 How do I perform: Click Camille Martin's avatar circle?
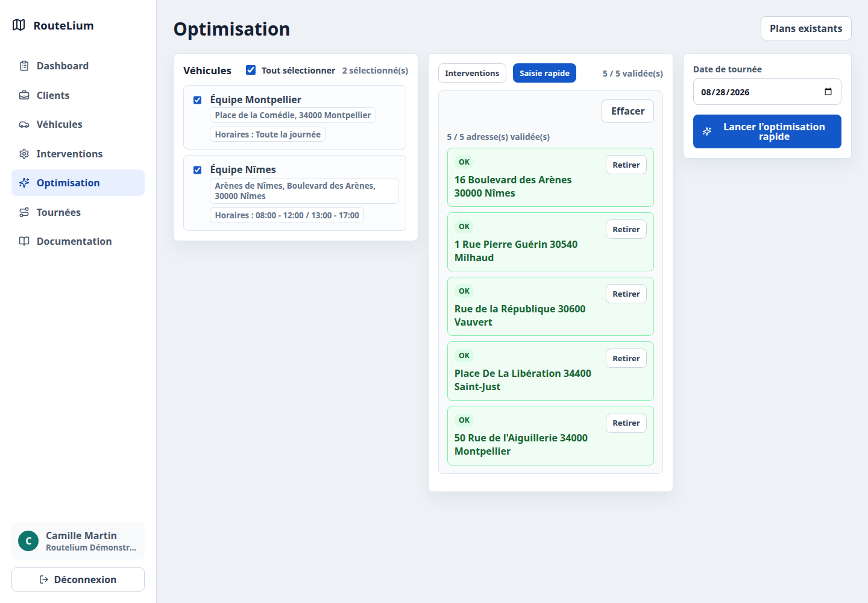[x=28, y=541]
